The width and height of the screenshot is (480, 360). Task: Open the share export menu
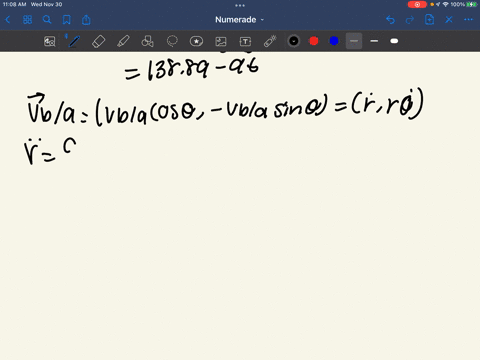click(86, 20)
